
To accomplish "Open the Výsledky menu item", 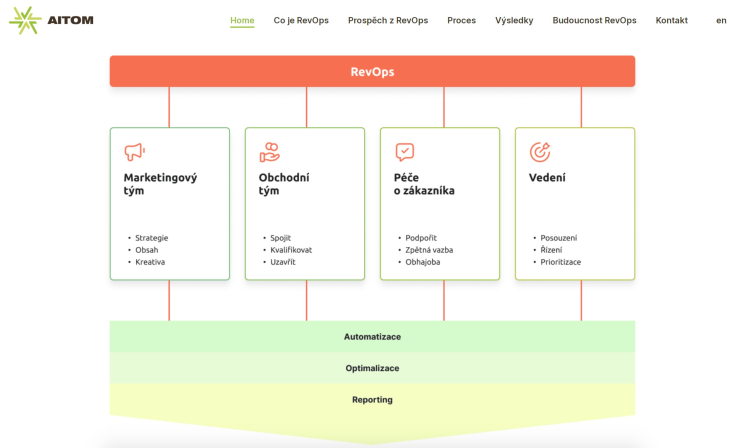I will click(514, 21).
